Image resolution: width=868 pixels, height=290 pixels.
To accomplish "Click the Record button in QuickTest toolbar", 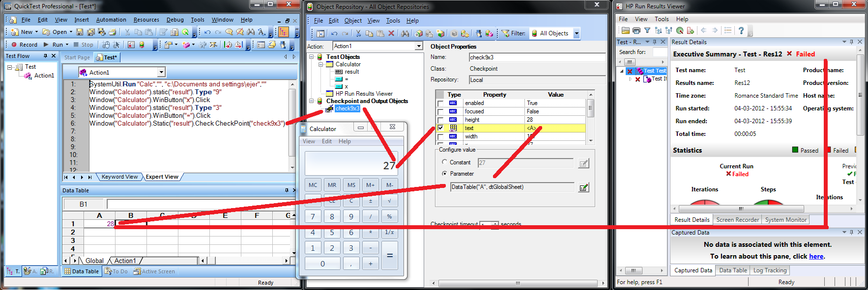I will coord(25,45).
